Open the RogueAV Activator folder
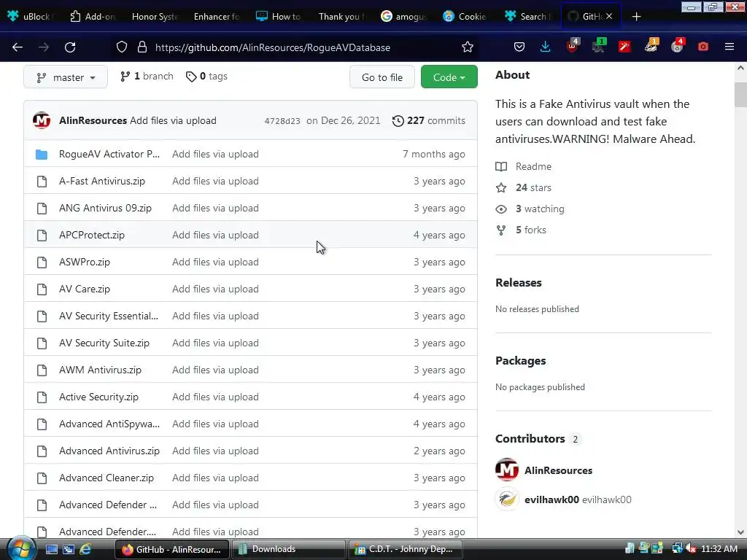747x560 pixels. click(109, 155)
